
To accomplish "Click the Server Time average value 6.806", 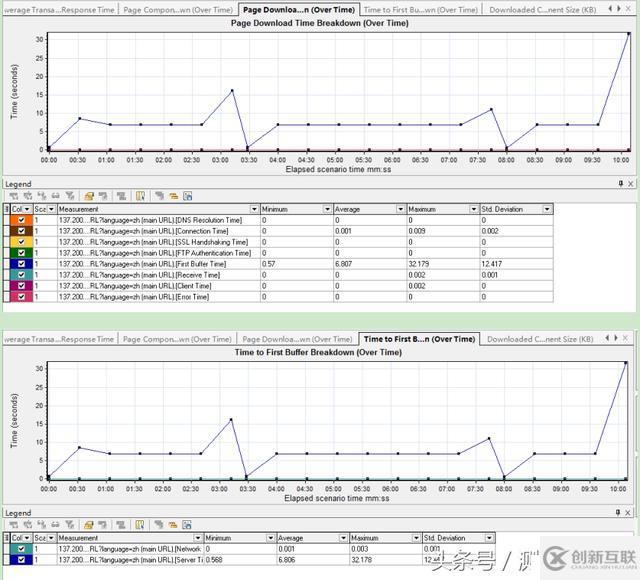I will [287, 560].
